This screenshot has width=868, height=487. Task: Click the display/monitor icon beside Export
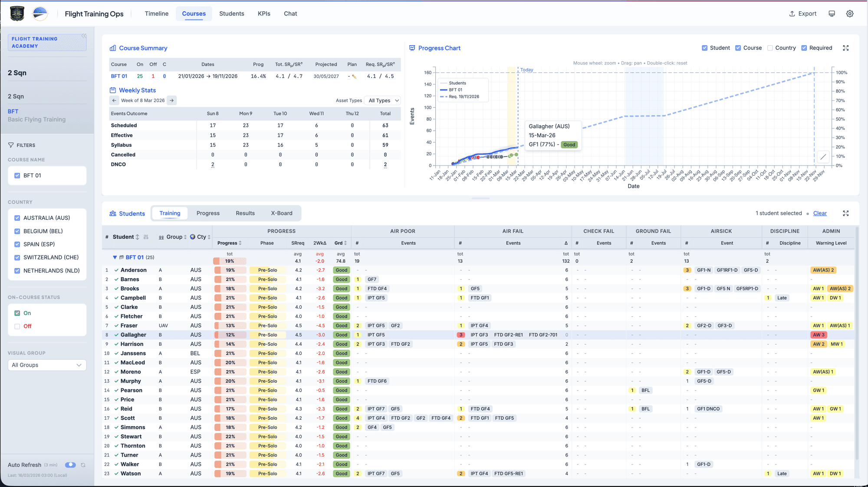click(832, 13)
